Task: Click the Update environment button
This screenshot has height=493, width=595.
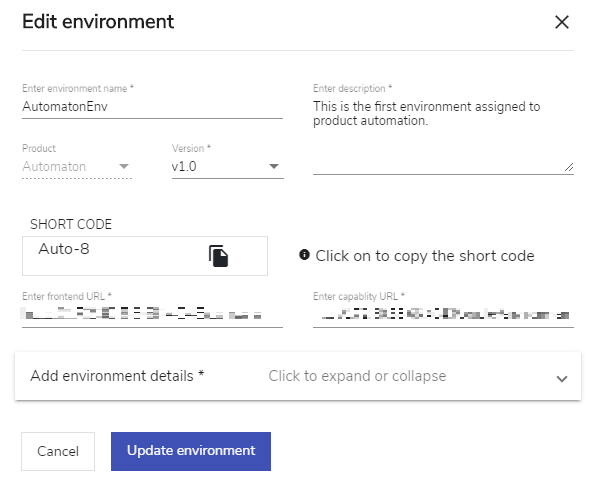Action: click(191, 451)
